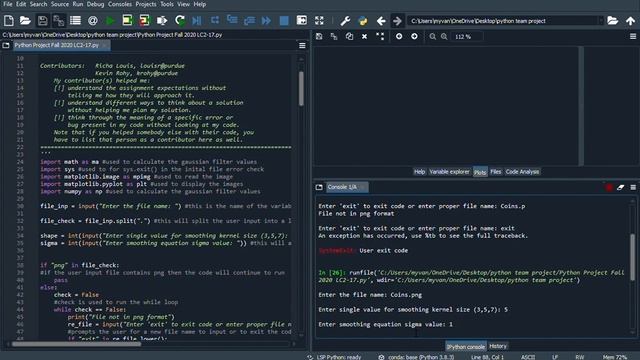Run the file with the green play button
Screen dimensions: 640x360
point(110,20)
